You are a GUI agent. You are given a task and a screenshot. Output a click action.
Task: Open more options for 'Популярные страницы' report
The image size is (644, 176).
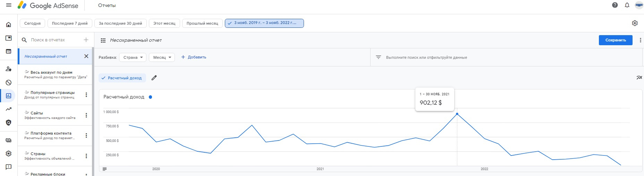pyautogui.click(x=86, y=95)
